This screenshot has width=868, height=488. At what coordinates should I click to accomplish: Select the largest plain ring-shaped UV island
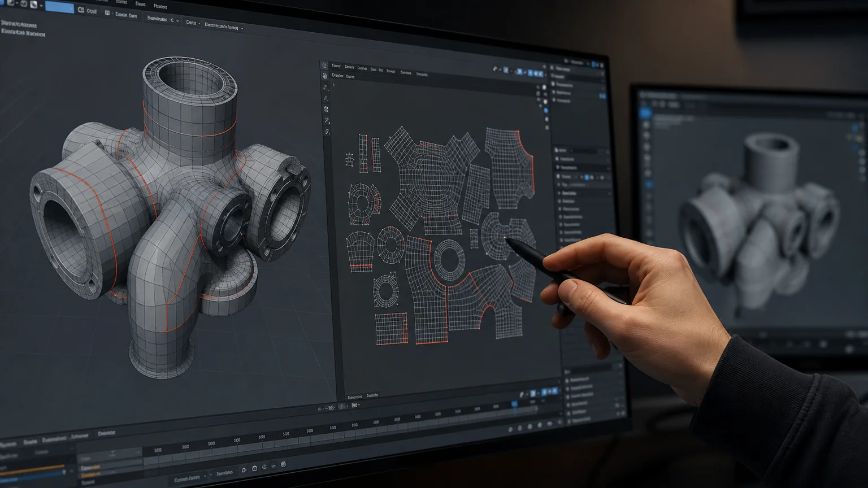449,259
